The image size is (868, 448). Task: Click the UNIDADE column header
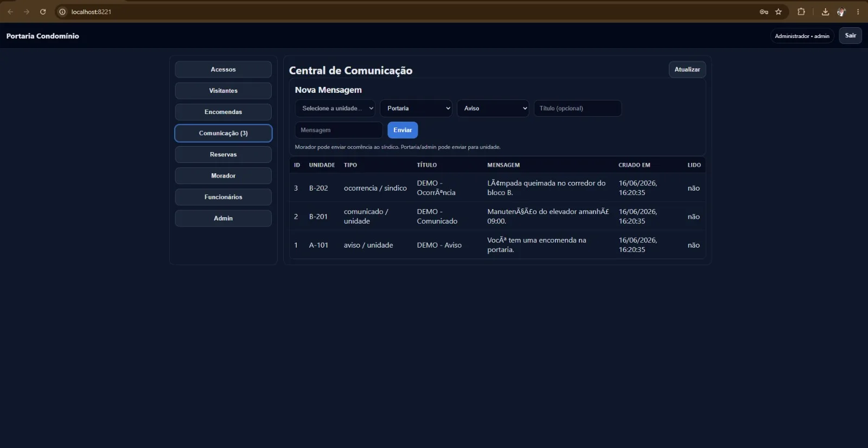[322, 165]
